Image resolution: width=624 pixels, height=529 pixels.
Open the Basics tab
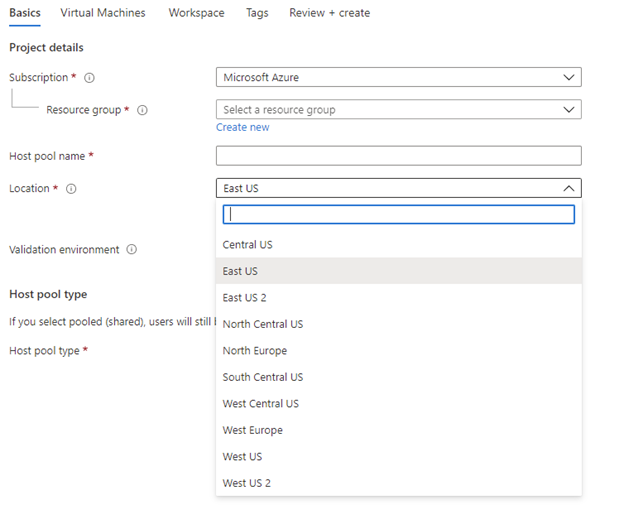tap(25, 13)
